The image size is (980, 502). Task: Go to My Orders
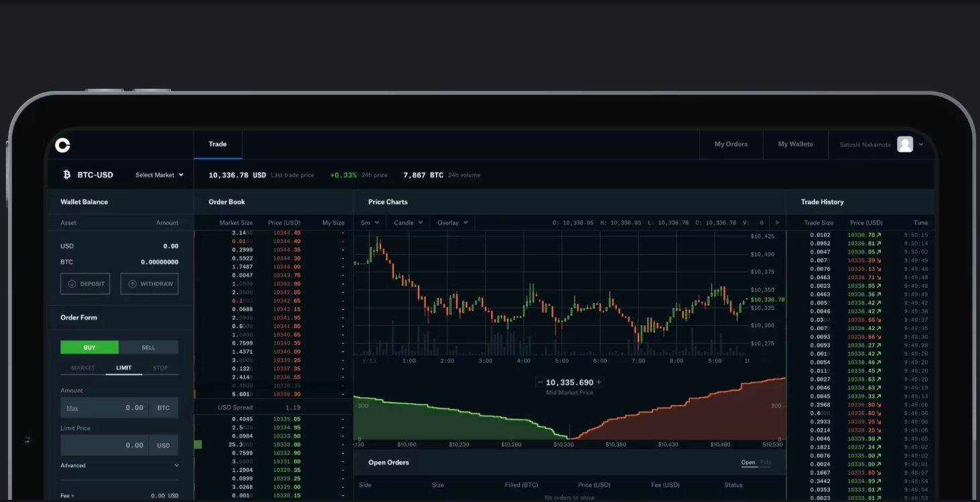pyautogui.click(x=731, y=144)
